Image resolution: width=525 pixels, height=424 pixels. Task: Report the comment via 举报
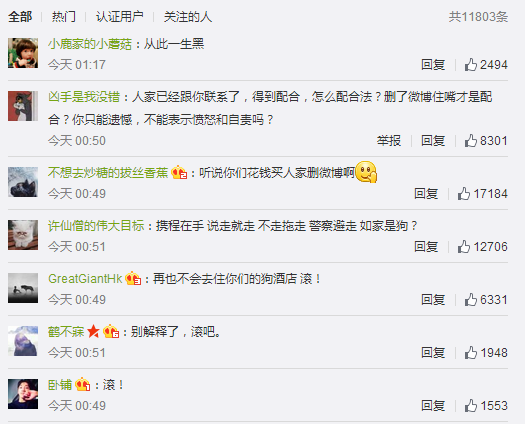(389, 141)
